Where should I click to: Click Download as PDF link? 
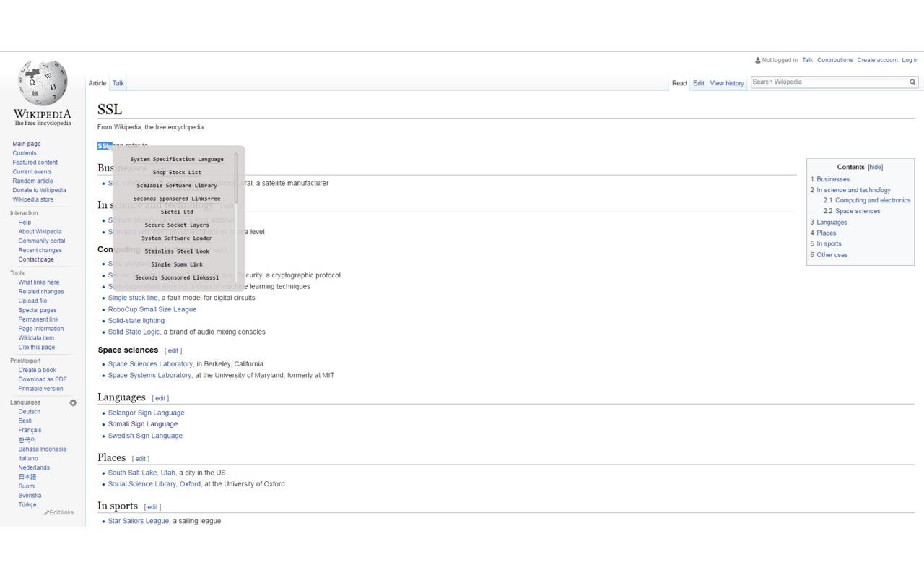43,379
